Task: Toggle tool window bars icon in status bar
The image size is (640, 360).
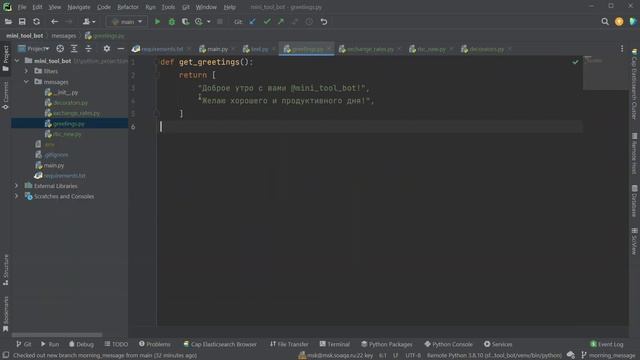Action: 6,356
